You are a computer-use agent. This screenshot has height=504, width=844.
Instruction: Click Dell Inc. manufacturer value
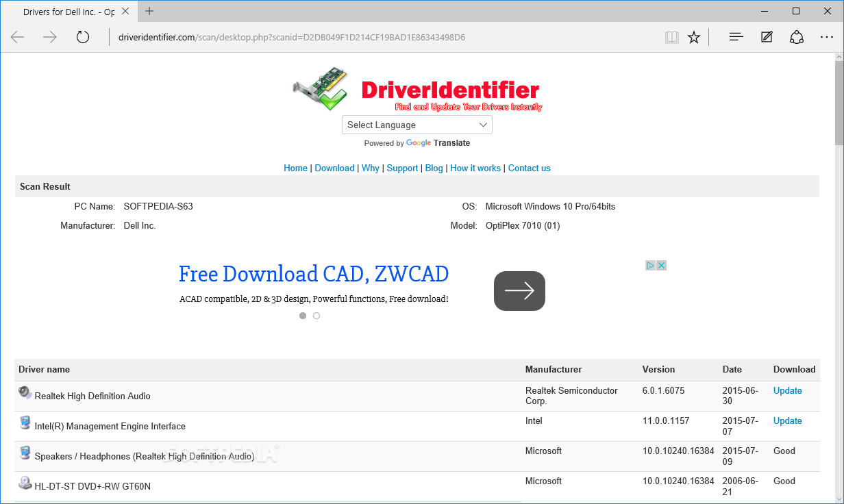click(x=140, y=225)
